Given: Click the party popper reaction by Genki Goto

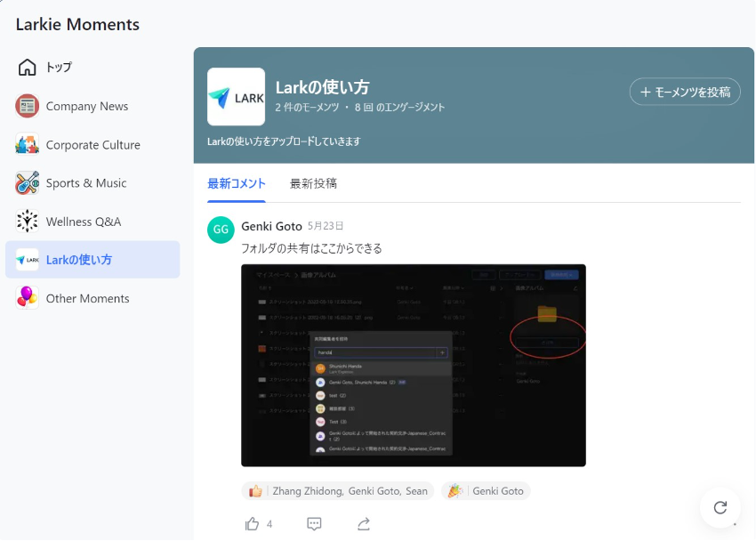Looking at the screenshot, I should point(486,491).
